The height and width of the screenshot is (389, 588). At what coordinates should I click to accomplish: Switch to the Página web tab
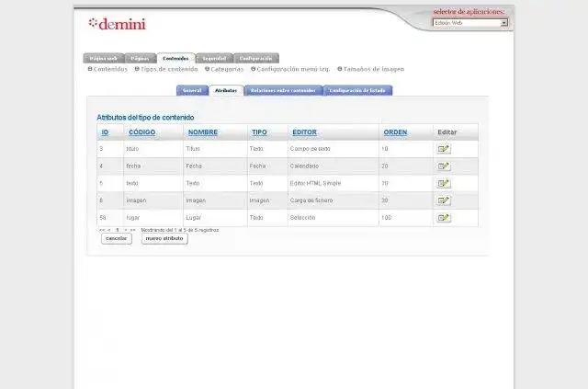pyautogui.click(x=104, y=58)
